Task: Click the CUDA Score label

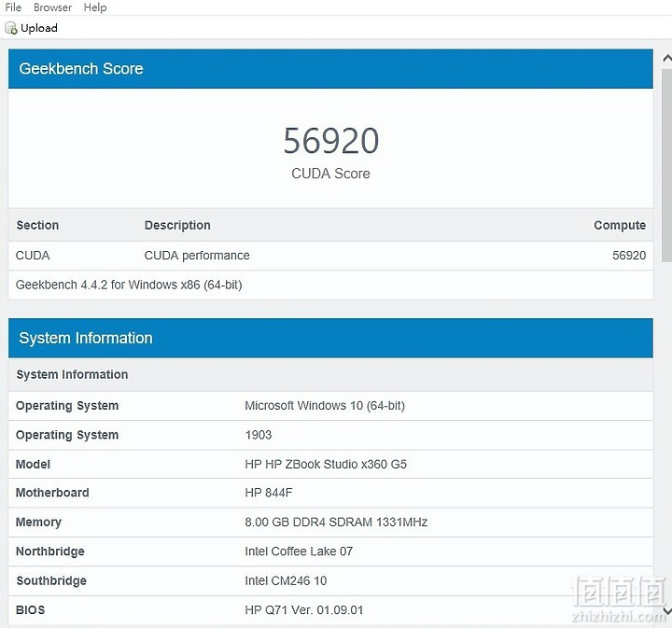Action: click(x=330, y=174)
